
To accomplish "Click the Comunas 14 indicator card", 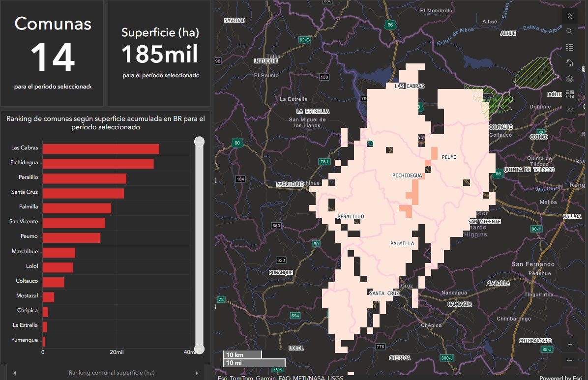I will point(52,53).
